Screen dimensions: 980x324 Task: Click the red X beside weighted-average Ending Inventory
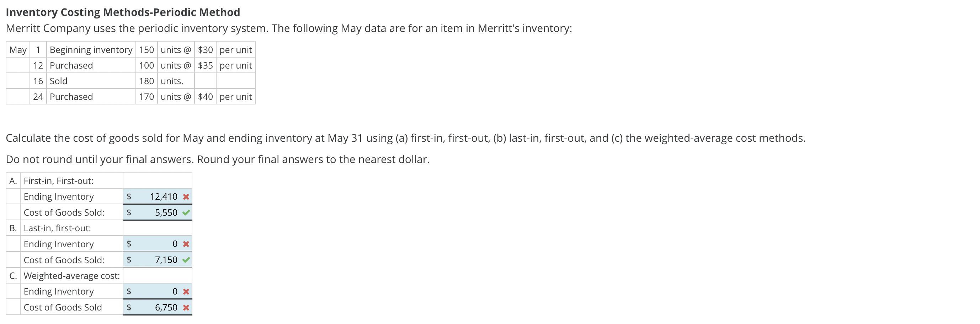coord(186,291)
